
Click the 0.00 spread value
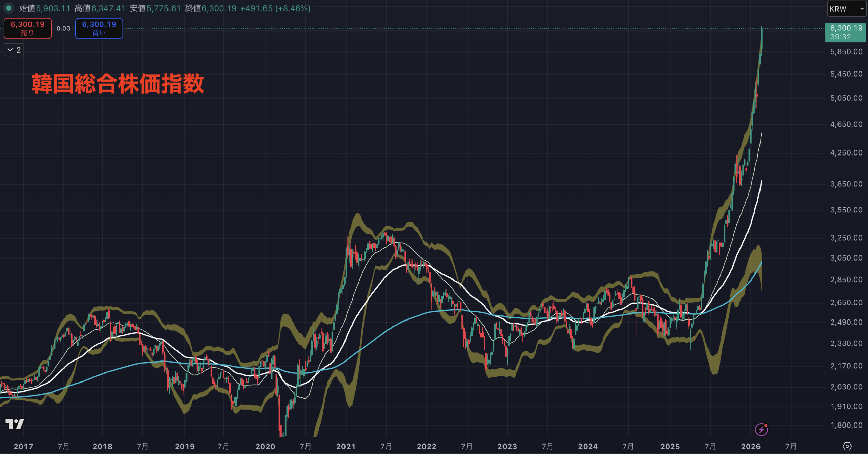pyautogui.click(x=63, y=28)
